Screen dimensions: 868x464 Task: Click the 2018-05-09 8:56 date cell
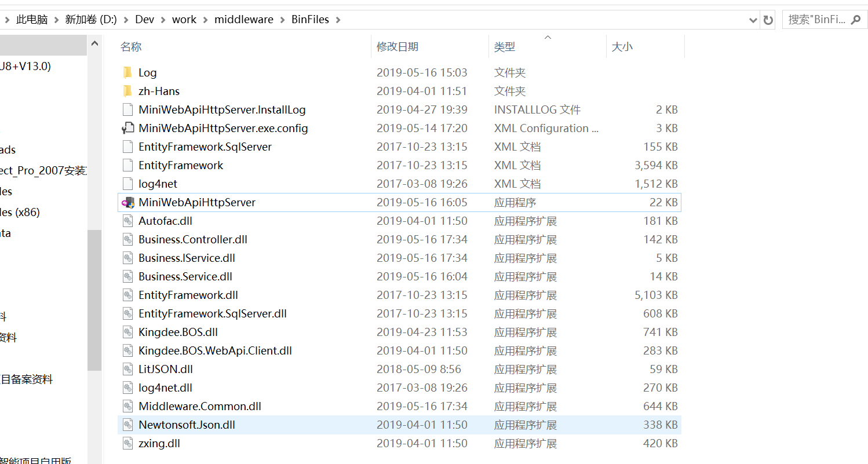tap(419, 369)
